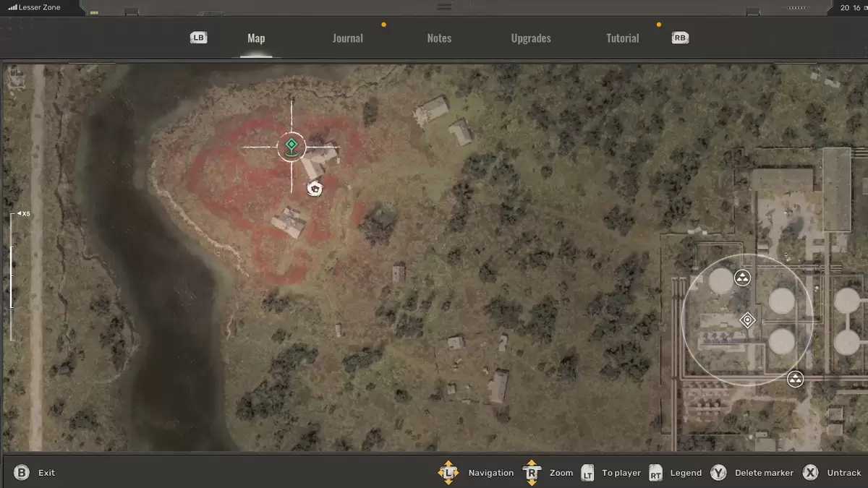Viewport: 868px width, 488px height.
Task: Open the Notes tab
Action: tap(439, 38)
